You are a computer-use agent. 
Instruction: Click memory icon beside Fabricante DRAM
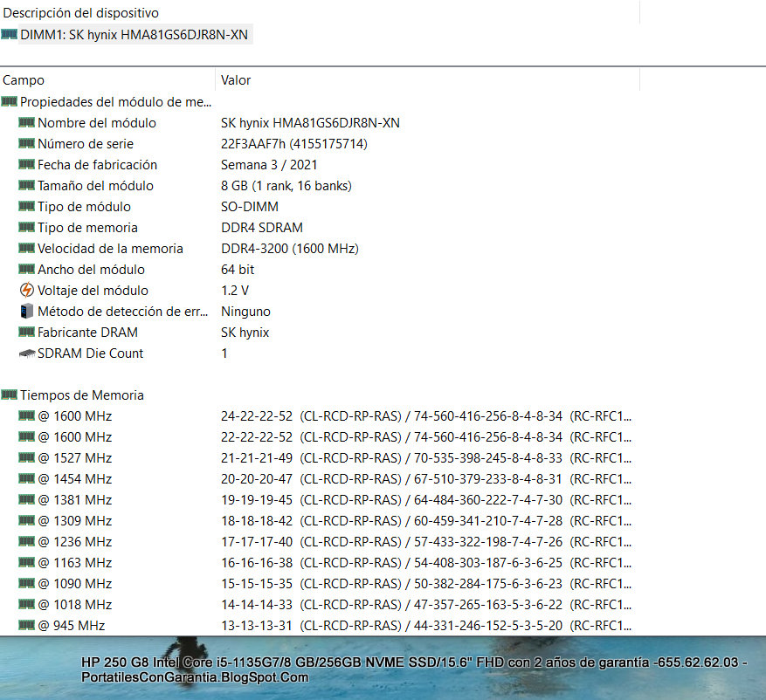26,332
